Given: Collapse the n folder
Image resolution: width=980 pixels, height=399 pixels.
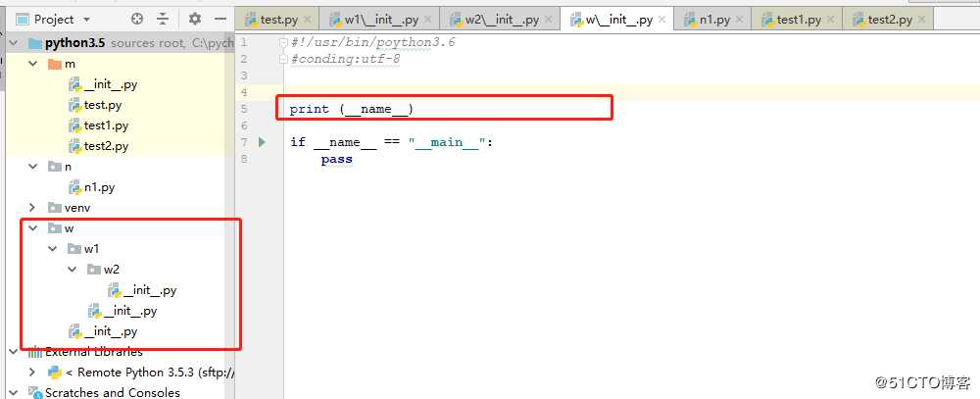Looking at the screenshot, I should (33, 167).
